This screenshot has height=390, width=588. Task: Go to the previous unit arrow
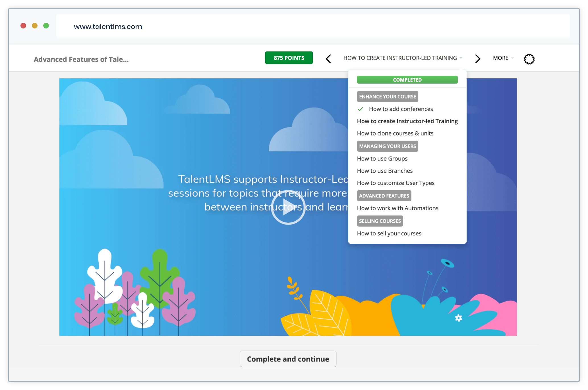[x=328, y=59]
